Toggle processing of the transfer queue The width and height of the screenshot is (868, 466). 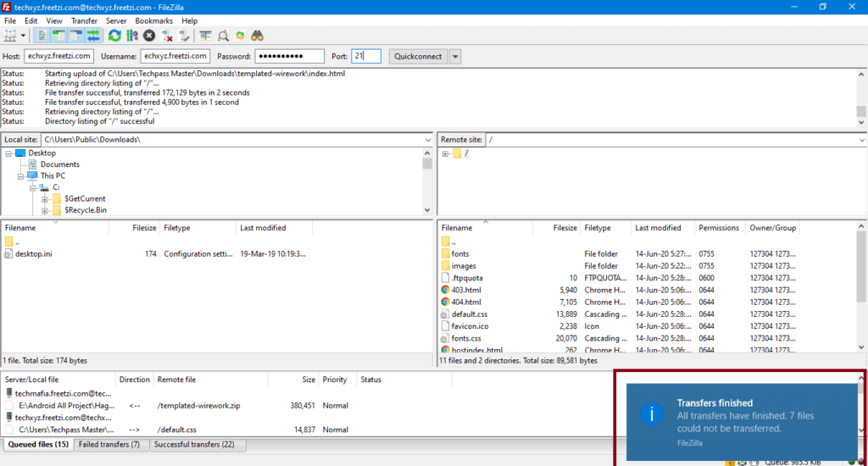pyautogui.click(x=131, y=36)
